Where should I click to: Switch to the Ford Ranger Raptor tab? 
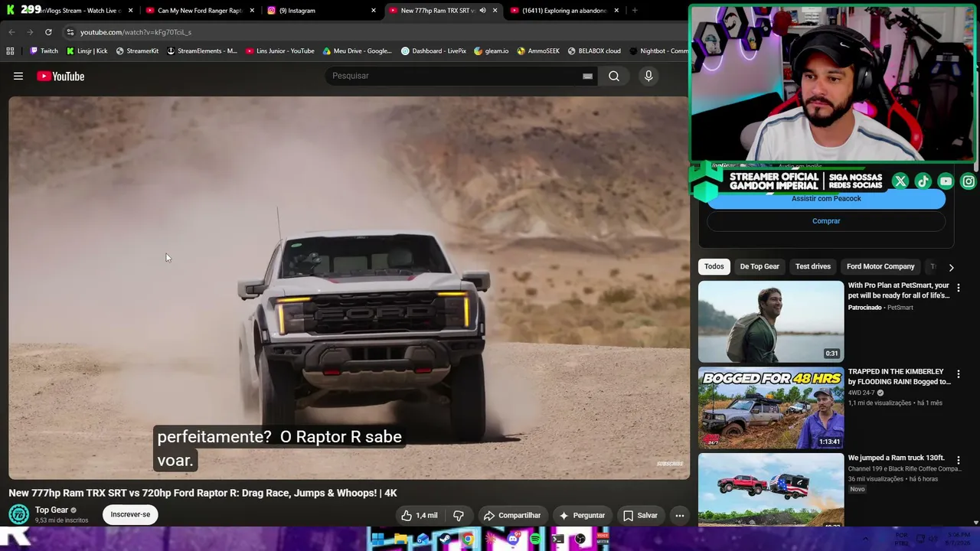point(200,11)
